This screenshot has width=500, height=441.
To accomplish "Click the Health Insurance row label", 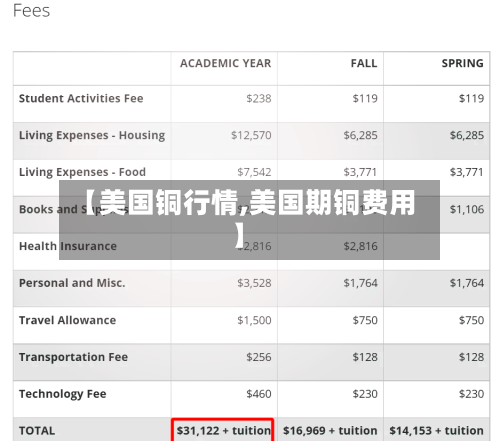I will point(68,246).
